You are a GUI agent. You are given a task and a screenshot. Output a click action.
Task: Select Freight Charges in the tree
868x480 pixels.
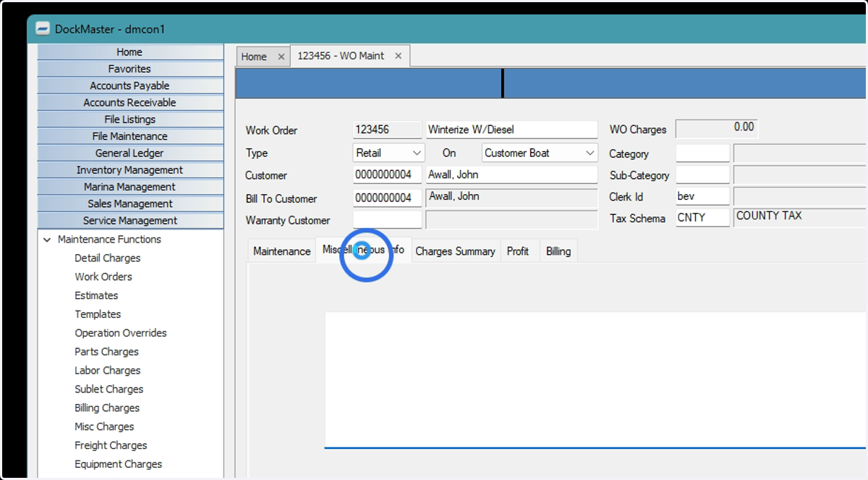[111, 446]
